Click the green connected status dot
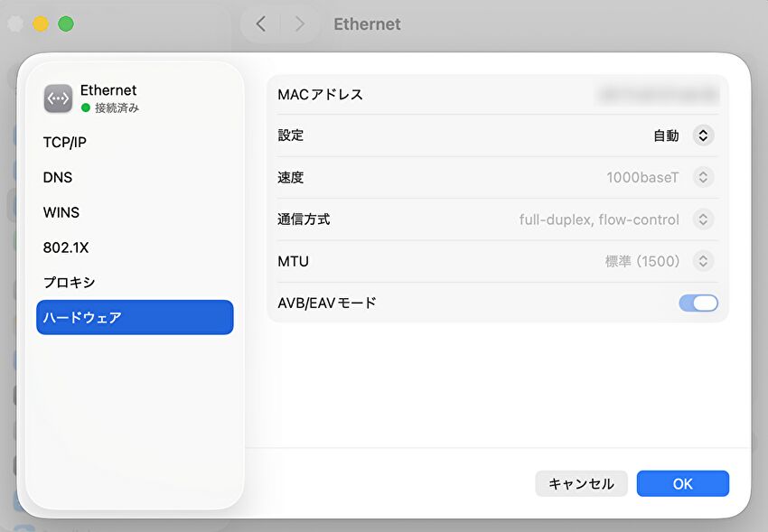 [x=86, y=107]
